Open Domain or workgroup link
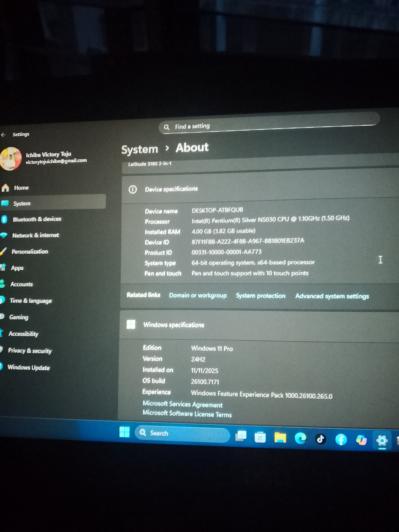This screenshot has height=532, width=399. [x=198, y=295]
